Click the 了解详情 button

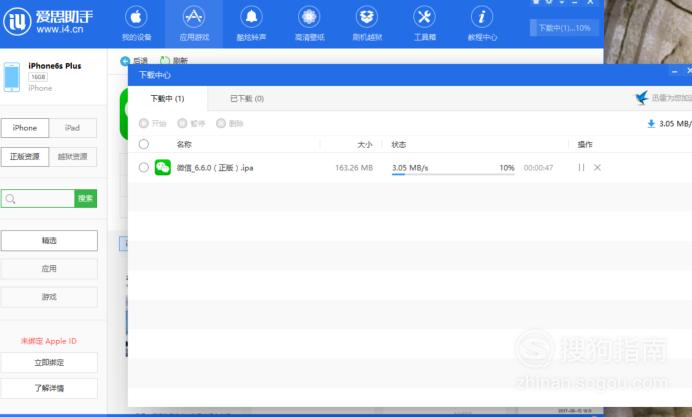coord(49,388)
